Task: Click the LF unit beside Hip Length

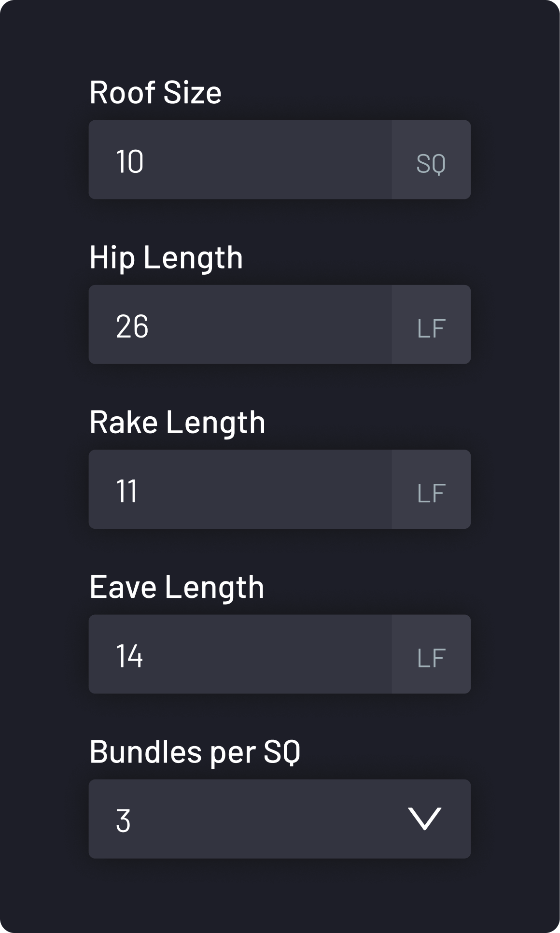Action: pyautogui.click(x=431, y=328)
